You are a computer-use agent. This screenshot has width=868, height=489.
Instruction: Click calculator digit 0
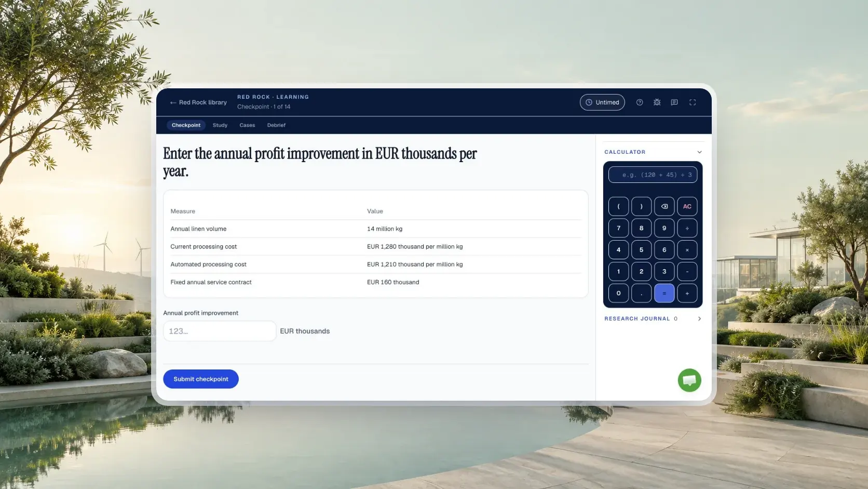618,293
